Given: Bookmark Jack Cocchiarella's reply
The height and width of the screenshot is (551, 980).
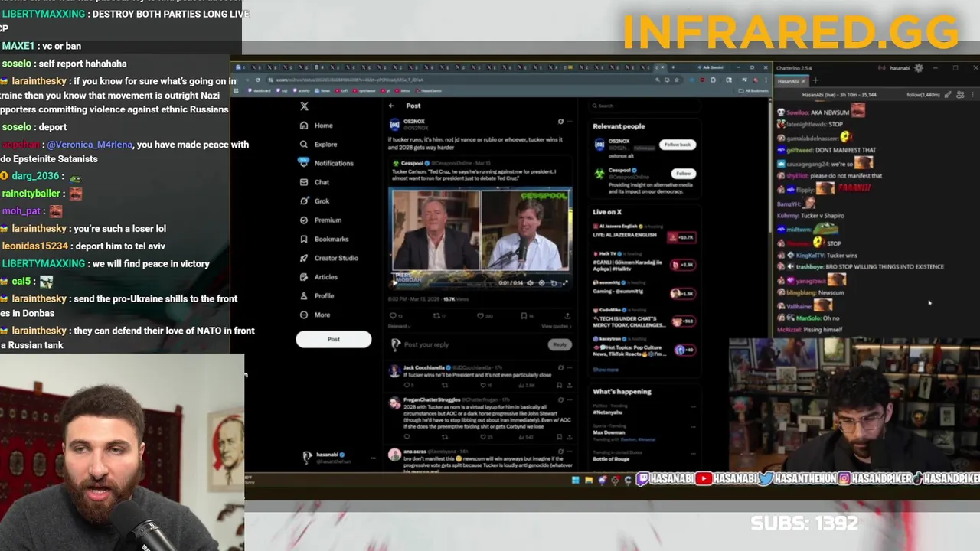Looking at the screenshot, I should coord(559,385).
